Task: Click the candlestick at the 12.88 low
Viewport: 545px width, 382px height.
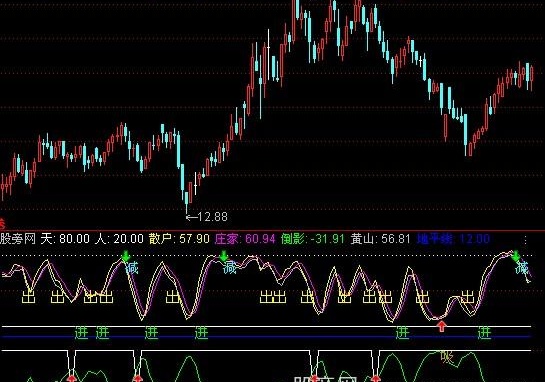Action: click(187, 203)
